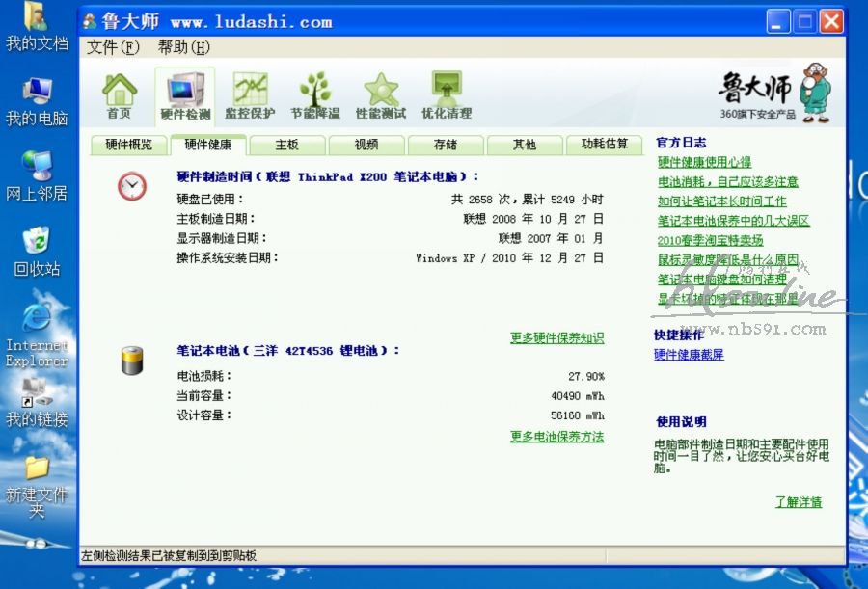Click the 主板制造日期 label
Viewport: 868px width, 589px height.
point(216,219)
